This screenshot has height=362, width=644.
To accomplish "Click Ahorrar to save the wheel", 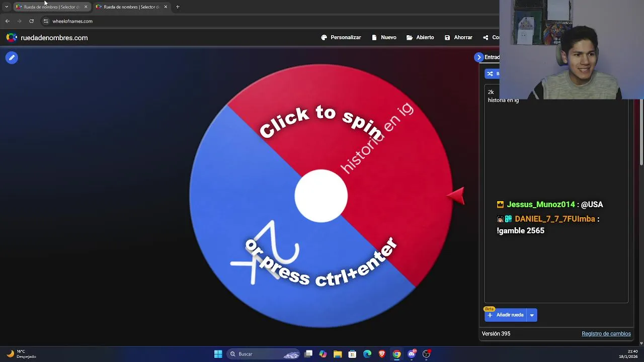I will [x=458, y=38].
